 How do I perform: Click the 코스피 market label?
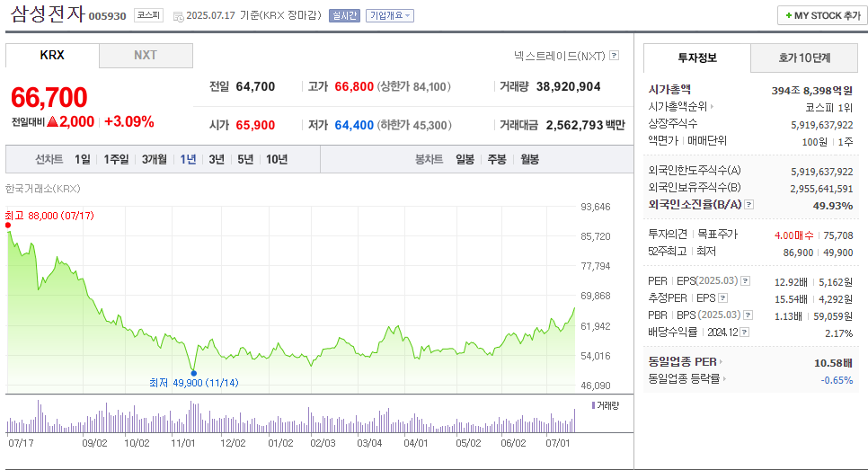coord(148,15)
